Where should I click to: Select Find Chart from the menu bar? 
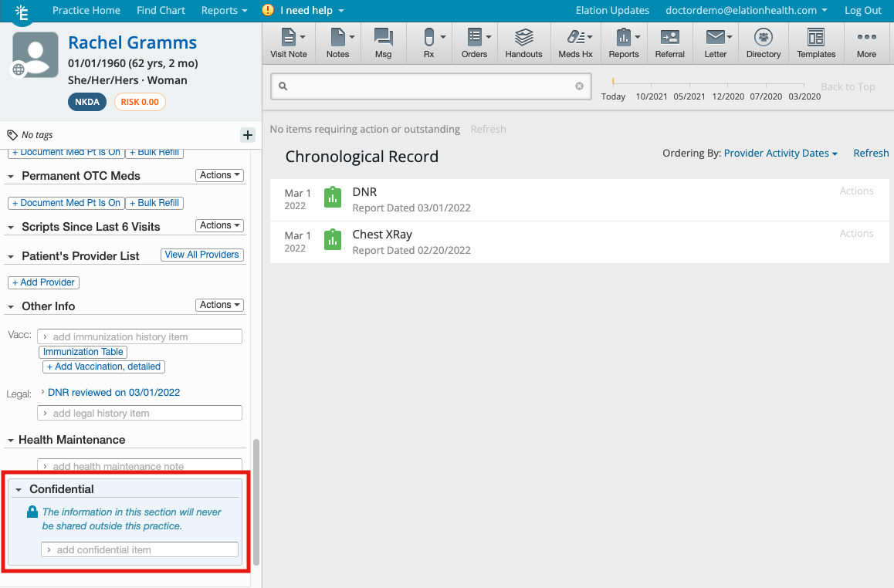(161, 10)
